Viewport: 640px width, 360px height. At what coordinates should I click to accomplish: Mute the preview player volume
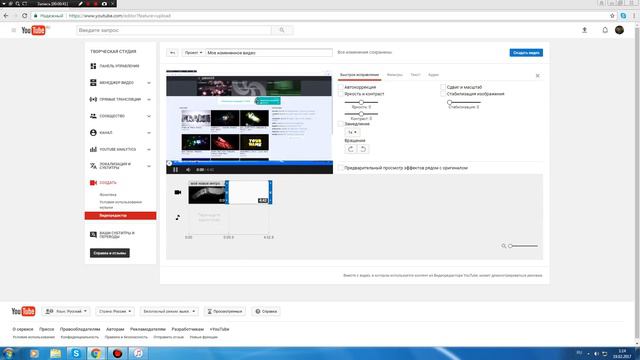click(x=188, y=170)
